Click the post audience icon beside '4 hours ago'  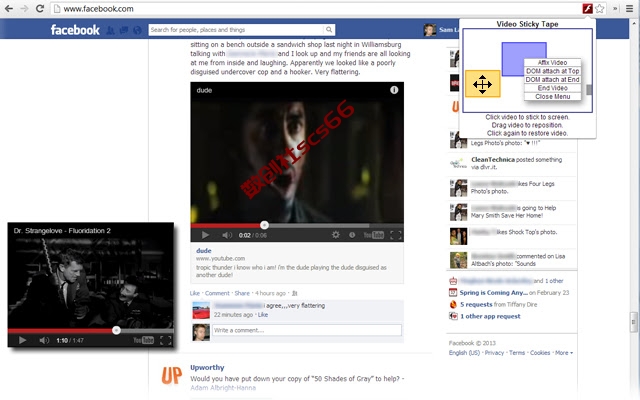(295, 293)
